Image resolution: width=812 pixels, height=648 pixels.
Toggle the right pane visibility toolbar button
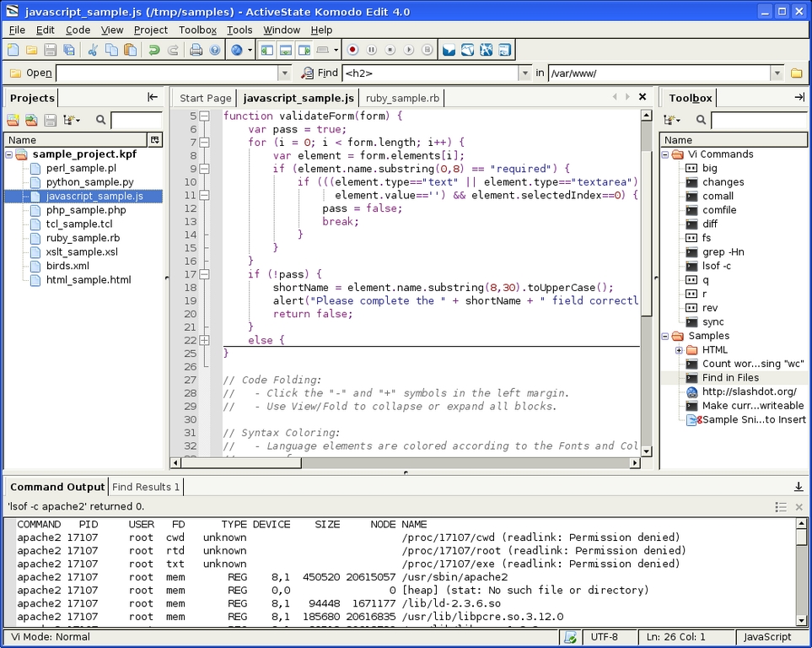click(304, 51)
